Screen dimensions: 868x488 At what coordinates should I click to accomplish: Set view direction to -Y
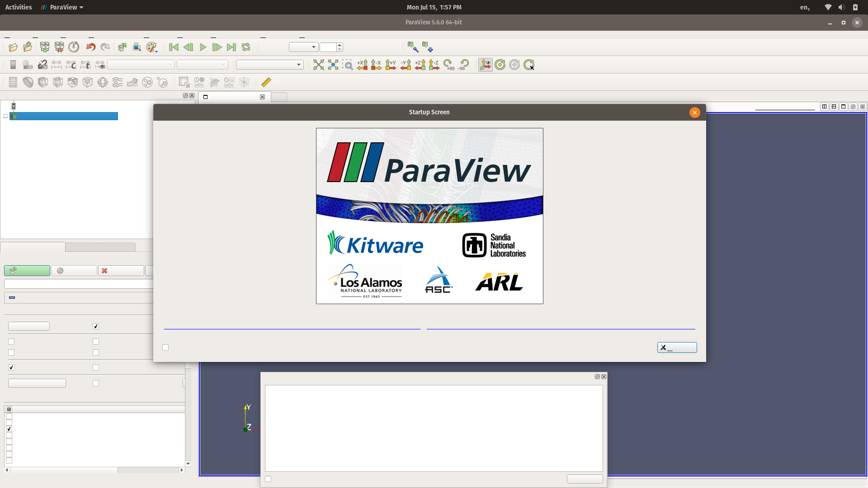[x=406, y=65]
